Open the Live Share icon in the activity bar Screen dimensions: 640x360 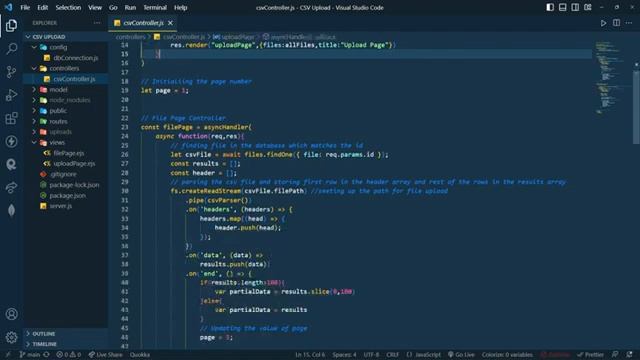coord(11,187)
